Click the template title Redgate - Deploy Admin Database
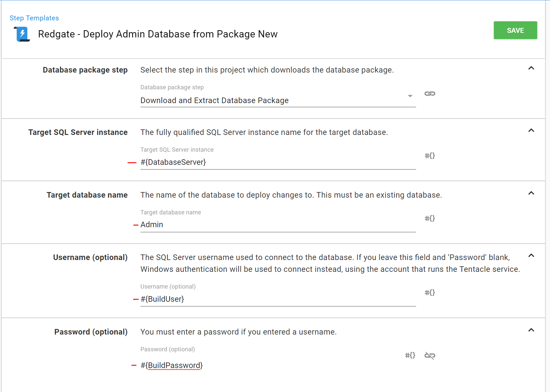550x392 pixels. coord(158,34)
